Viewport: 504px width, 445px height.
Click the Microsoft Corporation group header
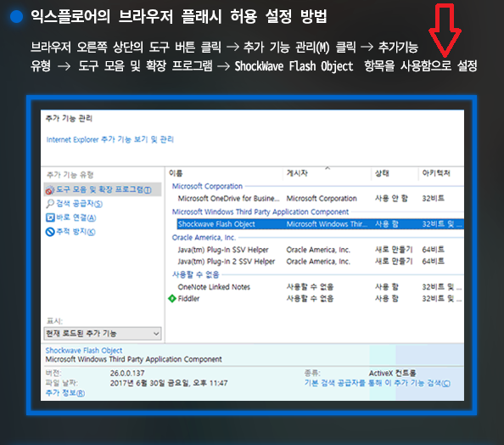click(207, 186)
